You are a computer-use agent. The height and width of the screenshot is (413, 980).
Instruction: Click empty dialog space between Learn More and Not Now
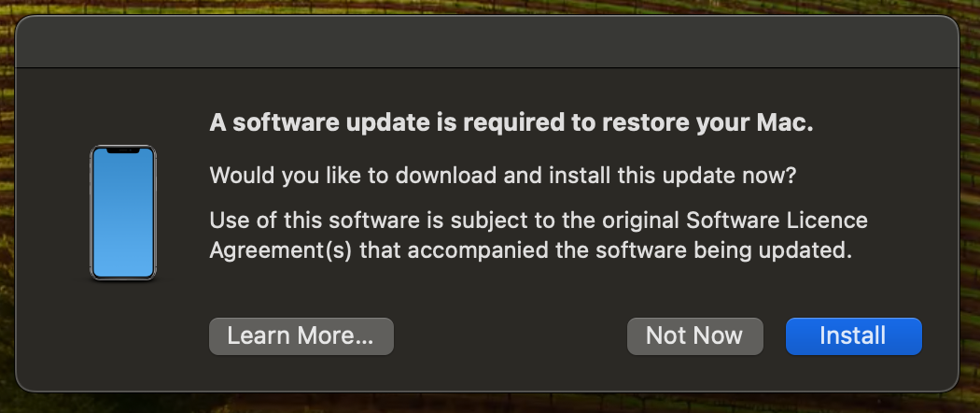tap(510, 336)
